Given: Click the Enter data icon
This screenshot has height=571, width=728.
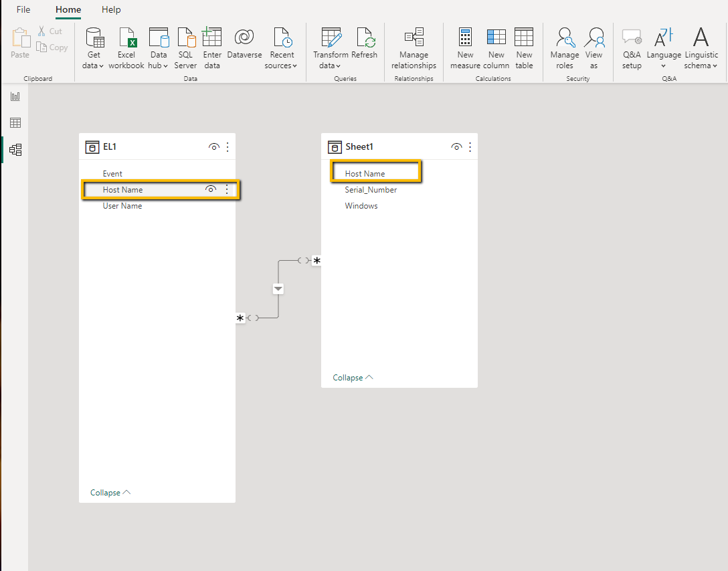Looking at the screenshot, I should 211,37.
